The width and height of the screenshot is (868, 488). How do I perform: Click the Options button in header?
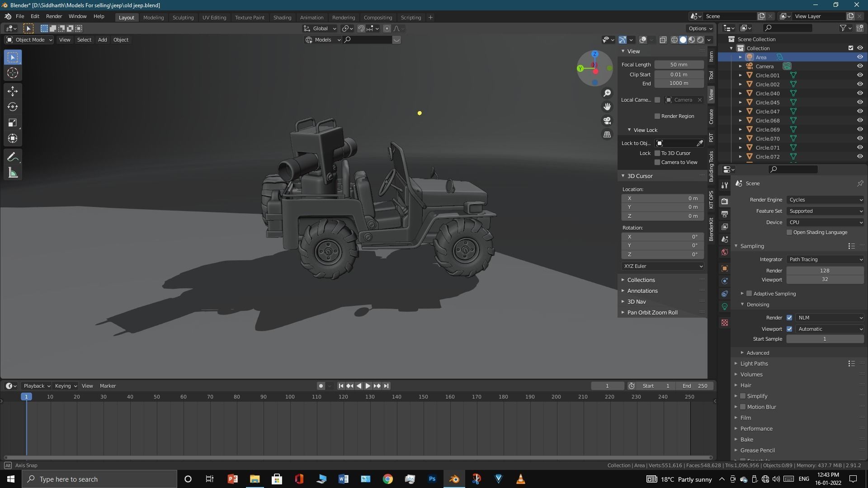point(700,28)
